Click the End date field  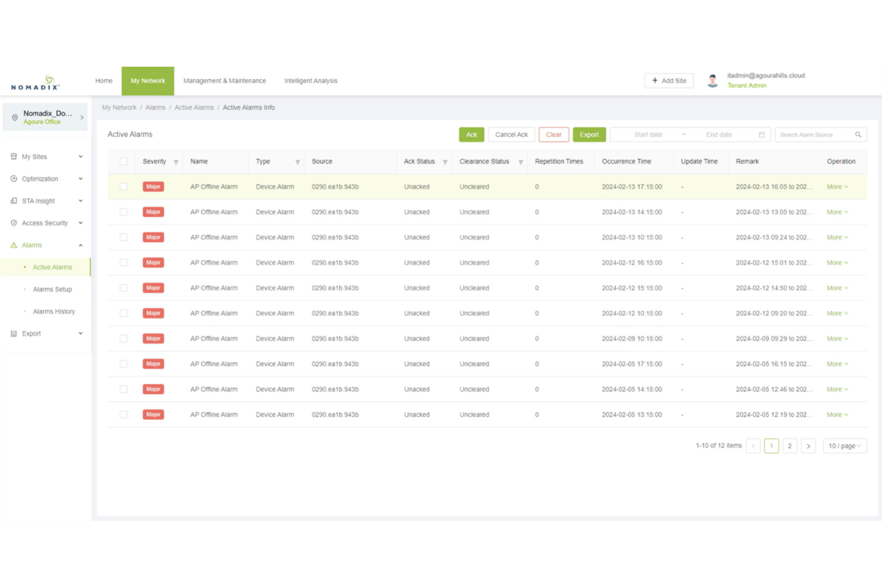tap(719, 135)
